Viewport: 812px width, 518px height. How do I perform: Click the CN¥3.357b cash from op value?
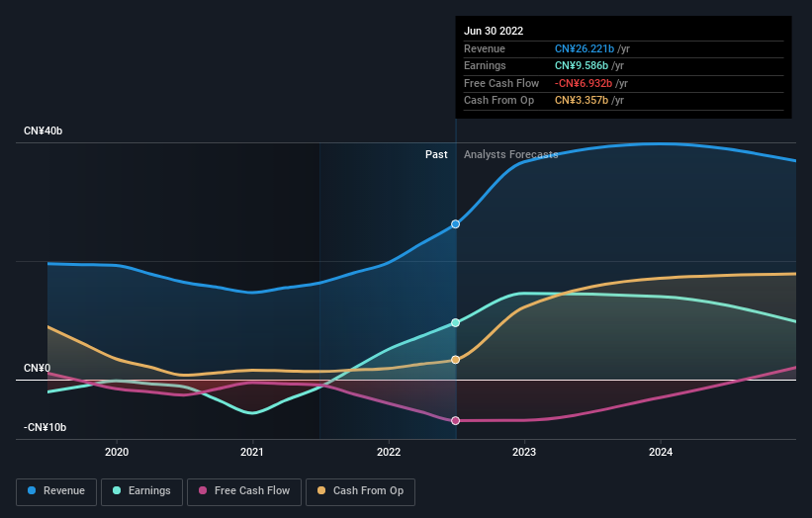582,101
